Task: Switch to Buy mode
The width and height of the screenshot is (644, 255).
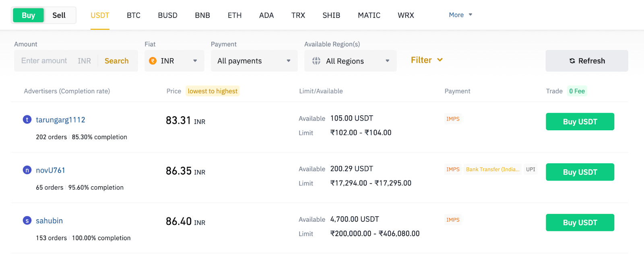Action: [28, 15]
